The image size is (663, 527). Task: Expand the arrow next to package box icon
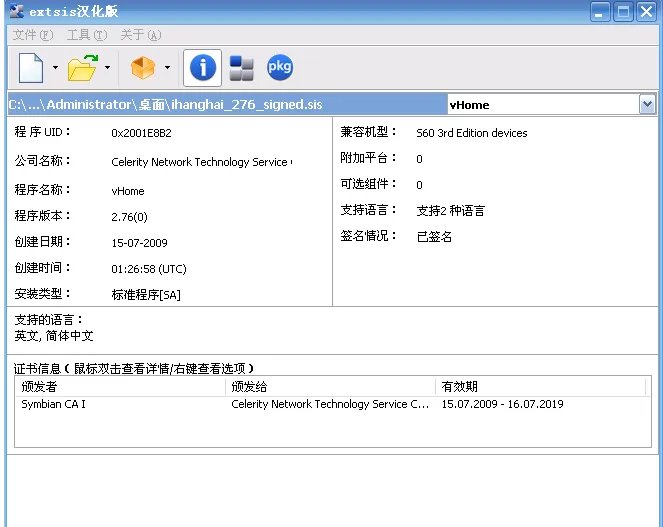(167, 69)
